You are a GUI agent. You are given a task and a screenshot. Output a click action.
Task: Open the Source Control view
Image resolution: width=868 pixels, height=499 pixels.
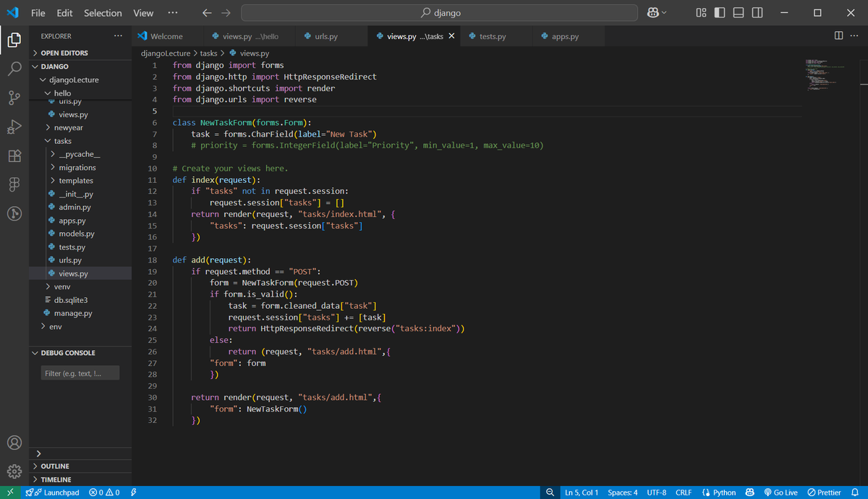(x=14, y=98)
